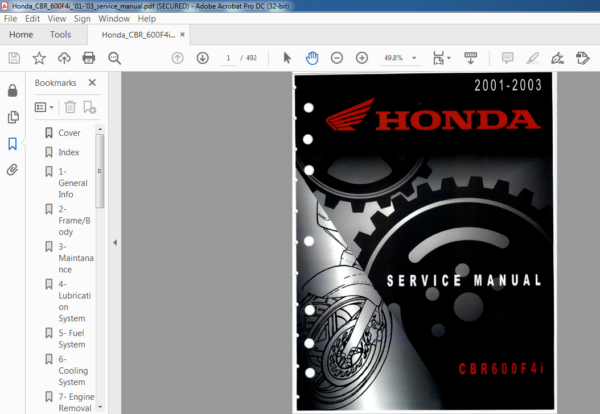
Task: Click bookmarks scrollbar down arrow
Action: (x=100, y=407)
